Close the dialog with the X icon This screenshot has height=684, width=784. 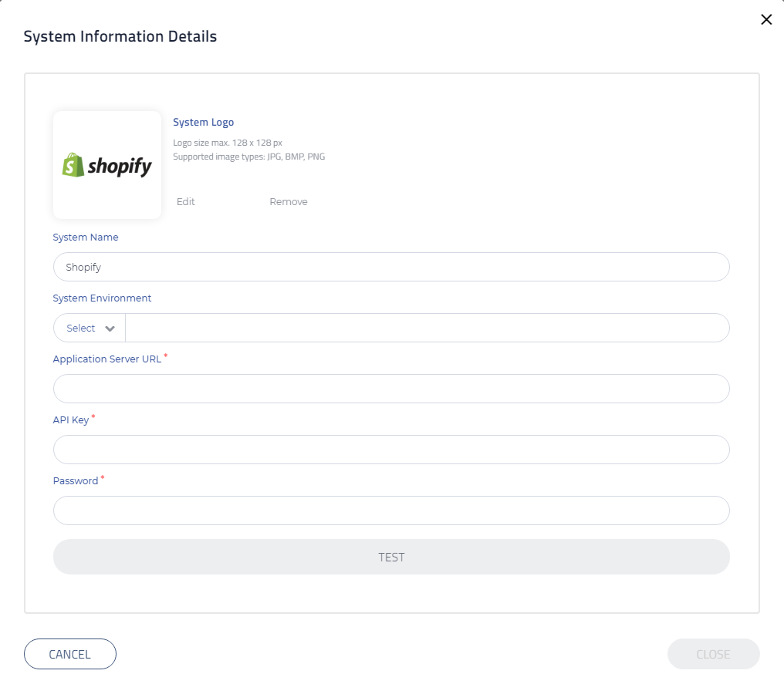pyautogui.click(x=766, y=20)
